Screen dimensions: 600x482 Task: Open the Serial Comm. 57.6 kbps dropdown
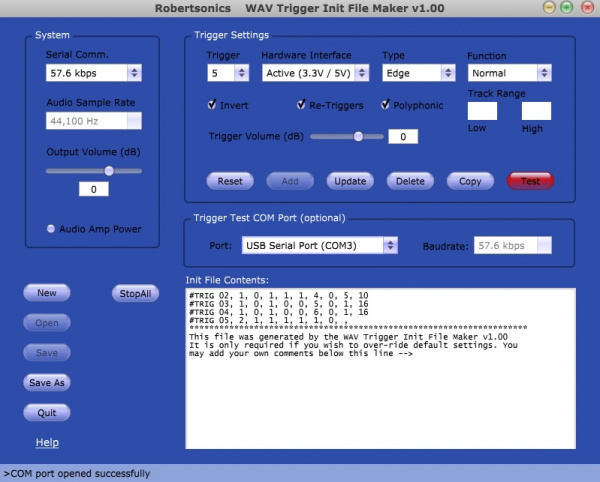(x=94, y=73)
